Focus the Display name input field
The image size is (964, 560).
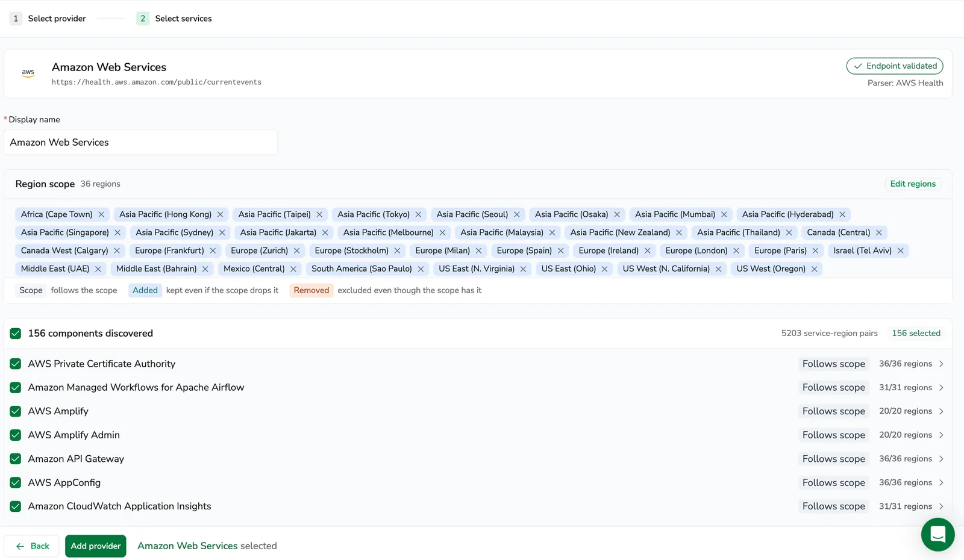(x=140, y=142)
